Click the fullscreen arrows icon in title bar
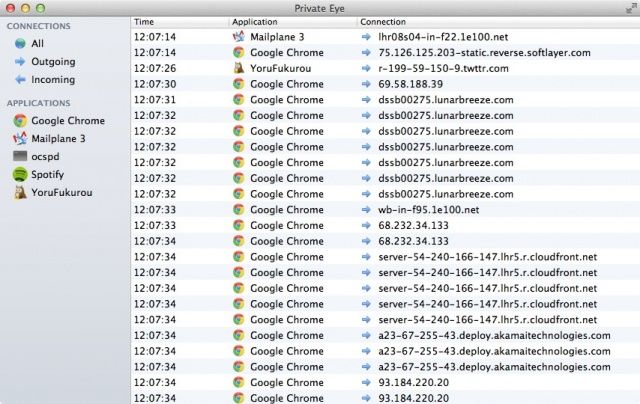This screenshot has width=640, height=404. (x=631, y=8)
